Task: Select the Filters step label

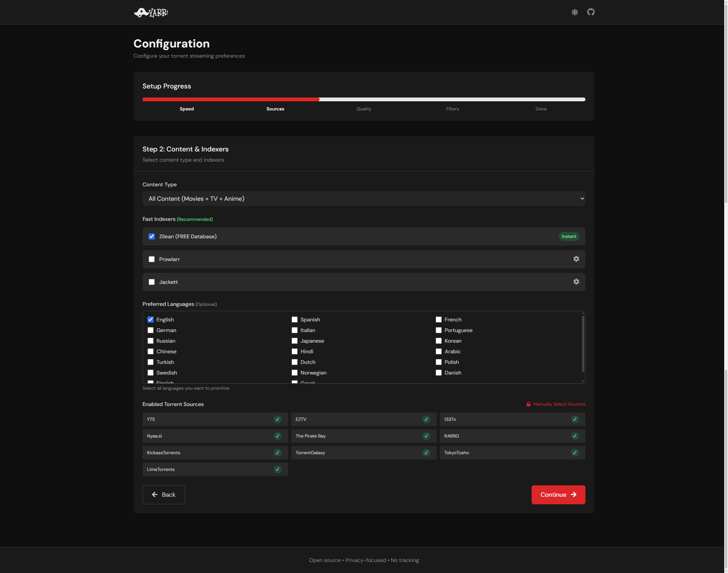Action: 452,109
